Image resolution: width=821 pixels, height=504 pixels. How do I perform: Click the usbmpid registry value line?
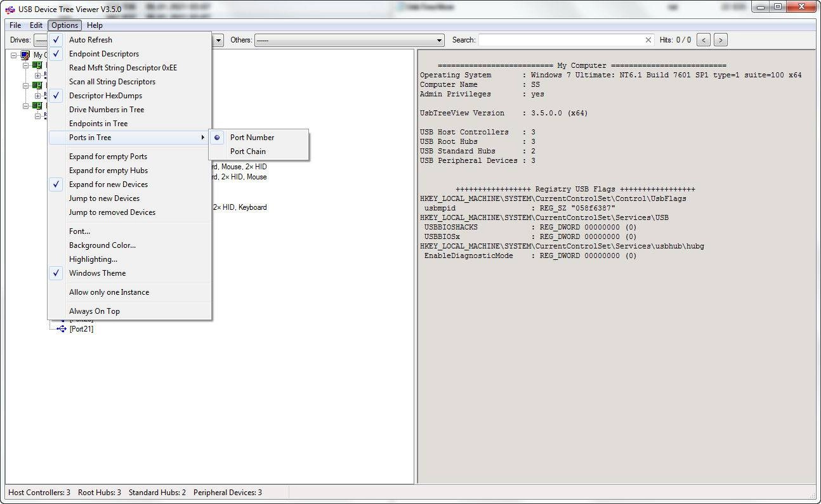pyautogui.click(x=520, y=208)
